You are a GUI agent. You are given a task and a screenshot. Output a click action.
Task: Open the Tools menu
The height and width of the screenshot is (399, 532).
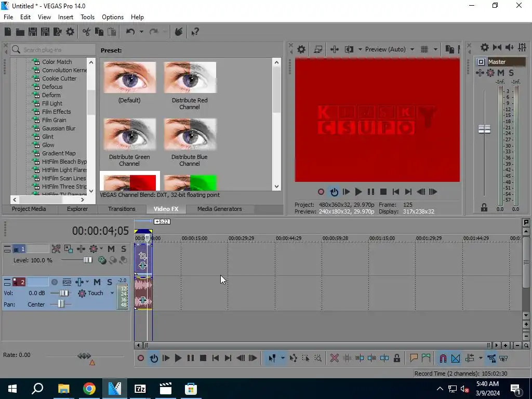click(x=87, y=17)
